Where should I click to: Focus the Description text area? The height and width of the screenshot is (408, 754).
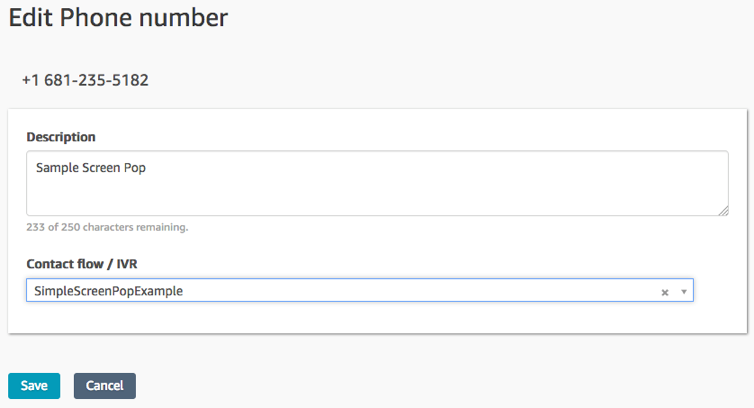[377, 195]
